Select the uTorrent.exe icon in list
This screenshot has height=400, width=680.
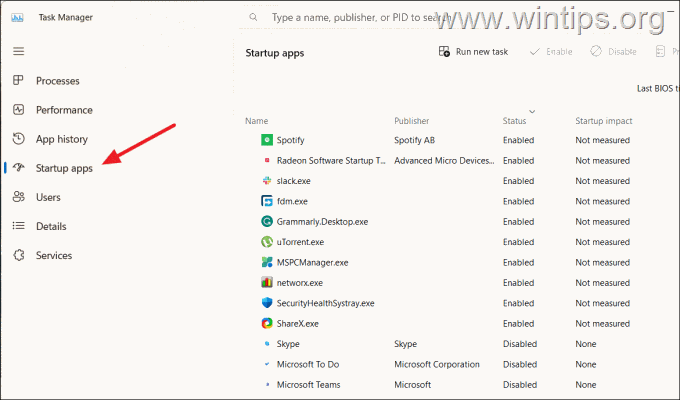[x=267, y=242]
